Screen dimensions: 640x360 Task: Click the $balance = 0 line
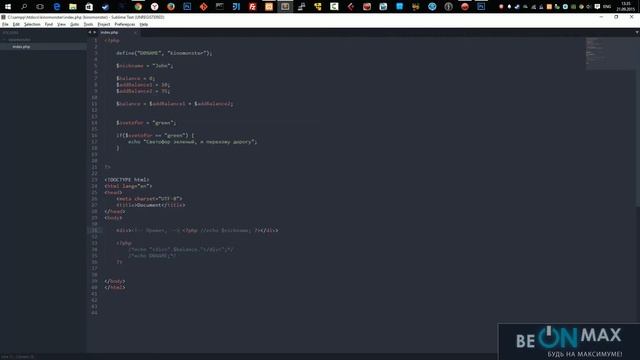pos(136,78)
